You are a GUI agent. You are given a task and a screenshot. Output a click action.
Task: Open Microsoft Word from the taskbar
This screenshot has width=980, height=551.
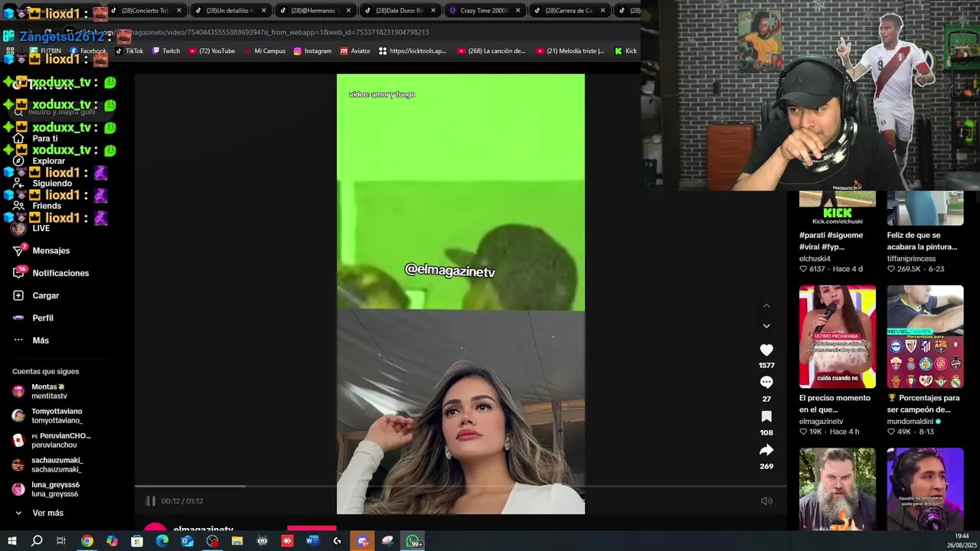point(312,541)
